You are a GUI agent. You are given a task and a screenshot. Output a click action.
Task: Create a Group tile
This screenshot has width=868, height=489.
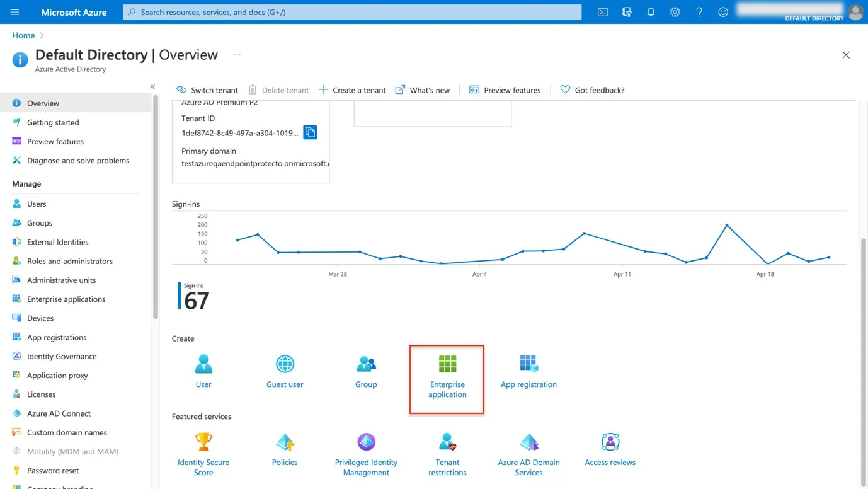366,371
